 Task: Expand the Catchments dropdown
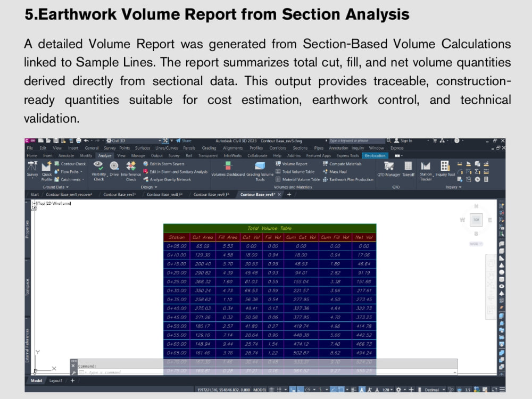coord(83,179)
